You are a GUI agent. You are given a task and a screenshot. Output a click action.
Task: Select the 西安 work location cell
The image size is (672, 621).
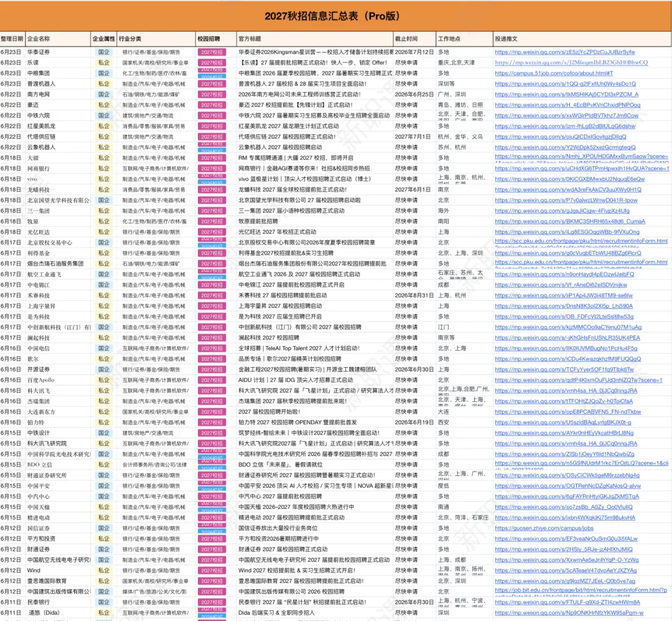[x=444, y=423]
